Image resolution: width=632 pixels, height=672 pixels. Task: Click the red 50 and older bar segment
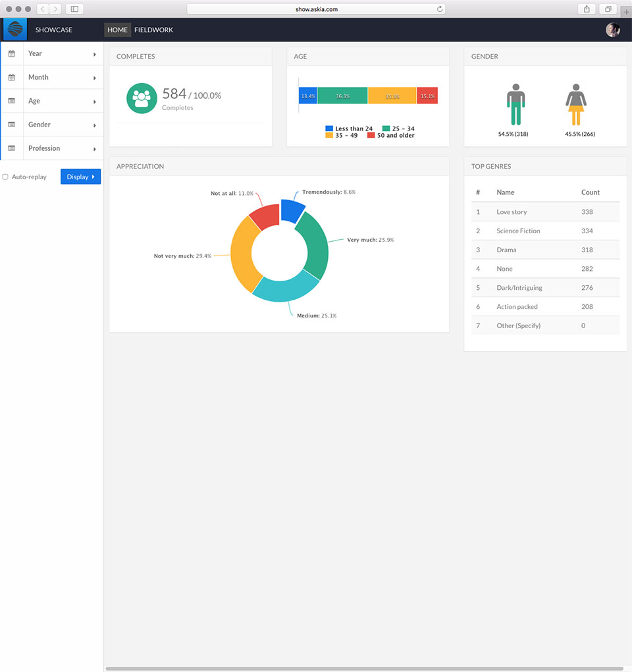tap(427, 96)
